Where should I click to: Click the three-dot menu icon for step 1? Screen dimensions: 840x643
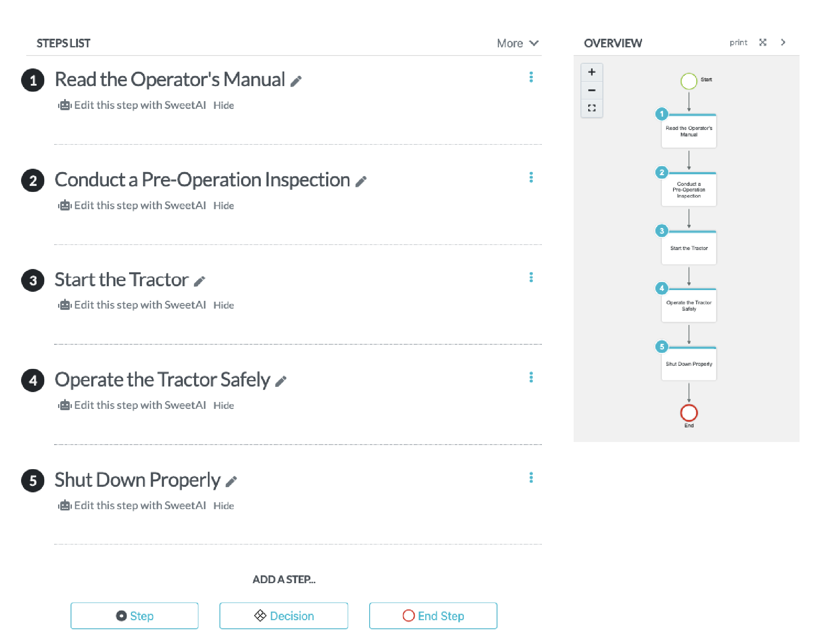[x=531, y=77]
